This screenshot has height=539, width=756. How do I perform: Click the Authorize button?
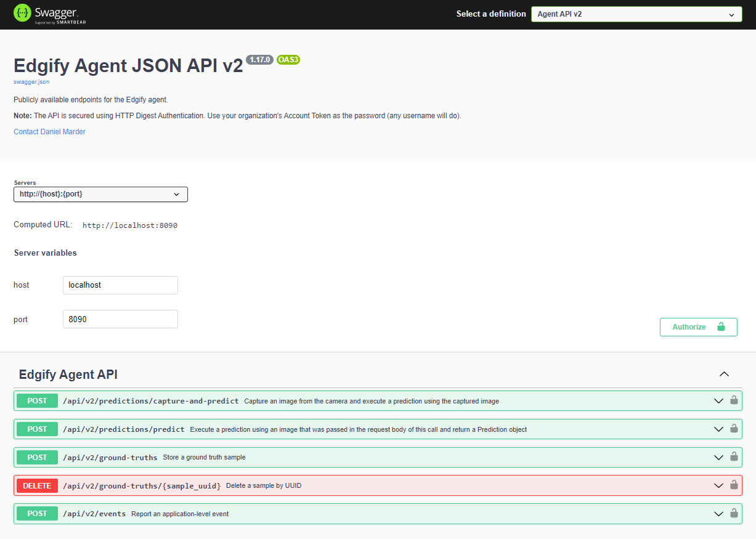pyautogui.click(x=698, y=327)
